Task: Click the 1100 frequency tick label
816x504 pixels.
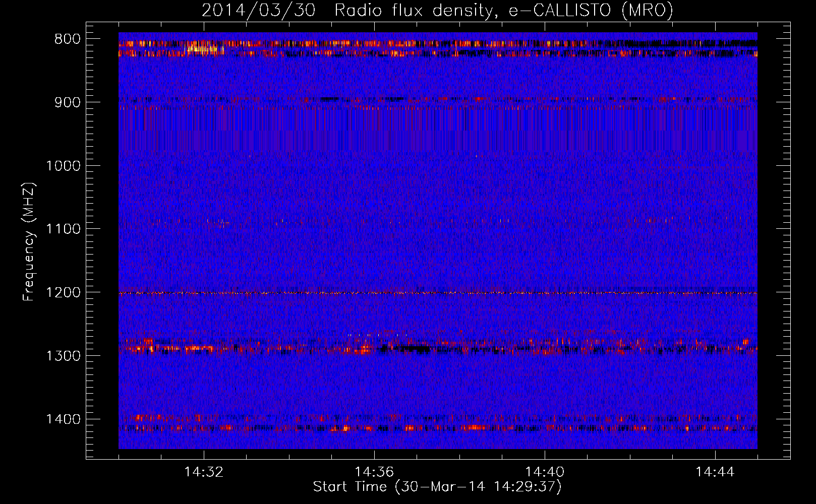Action: click(x=63, y=229)
